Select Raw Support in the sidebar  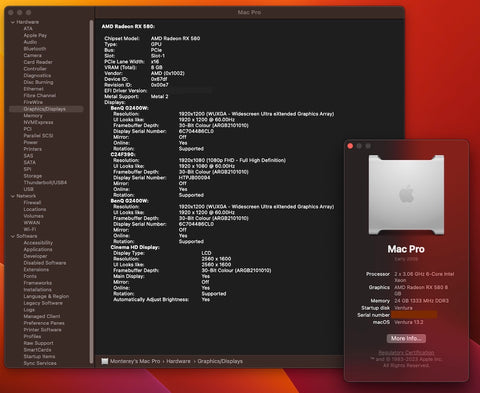(38, 343)
